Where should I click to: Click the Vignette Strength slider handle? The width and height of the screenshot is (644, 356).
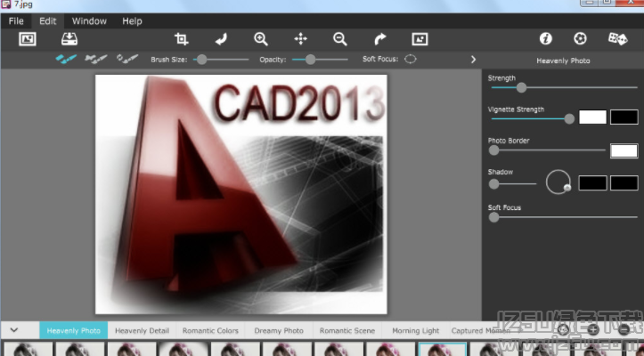(x=569, y=118)
